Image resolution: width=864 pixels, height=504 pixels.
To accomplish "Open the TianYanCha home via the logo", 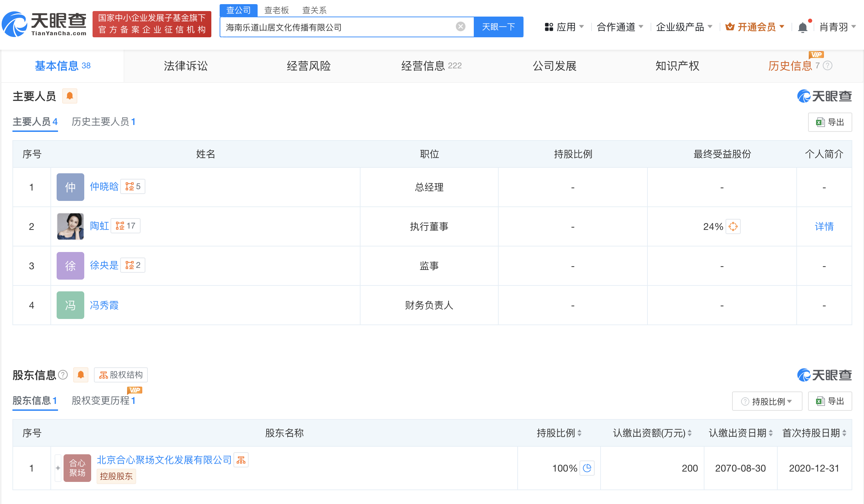I will coord(44,24).
